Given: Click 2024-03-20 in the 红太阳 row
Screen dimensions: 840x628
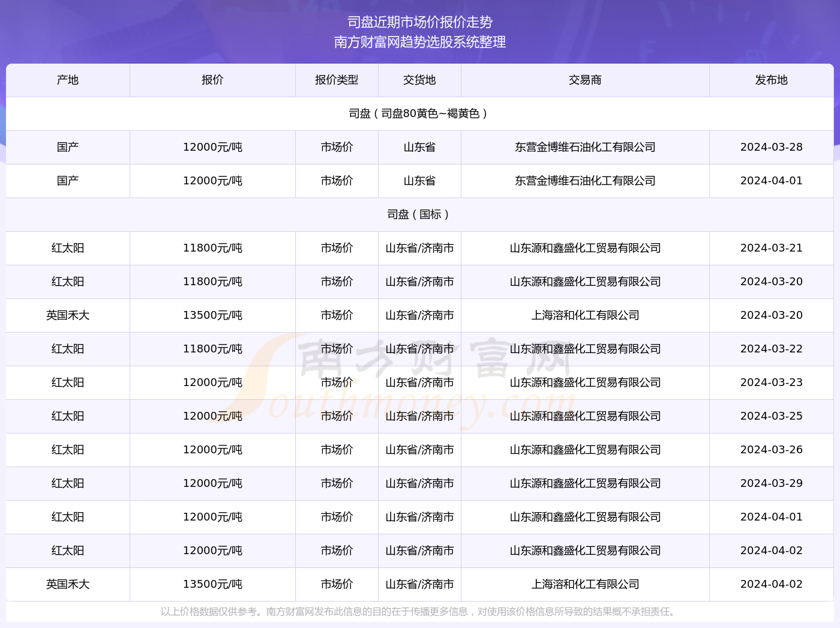Looking at the screenshot, I should 771,282.
